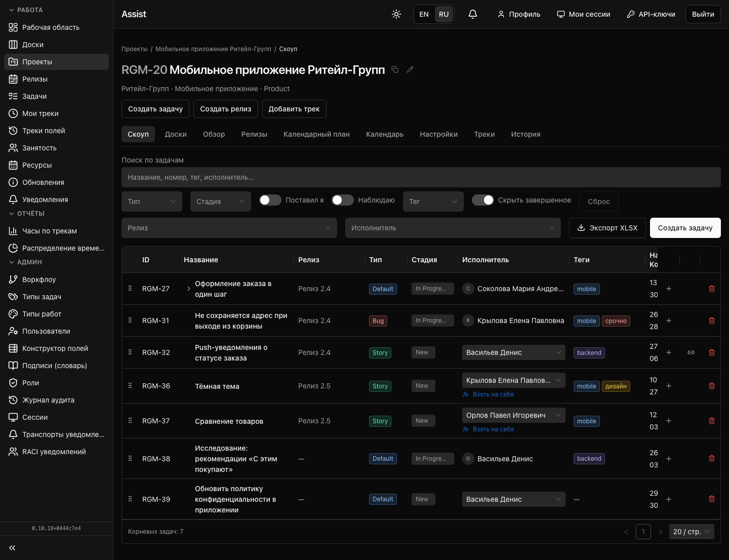Open Журнал аудита in the sidebar
This screenshot has height=560, width=729.
(56, 400)
